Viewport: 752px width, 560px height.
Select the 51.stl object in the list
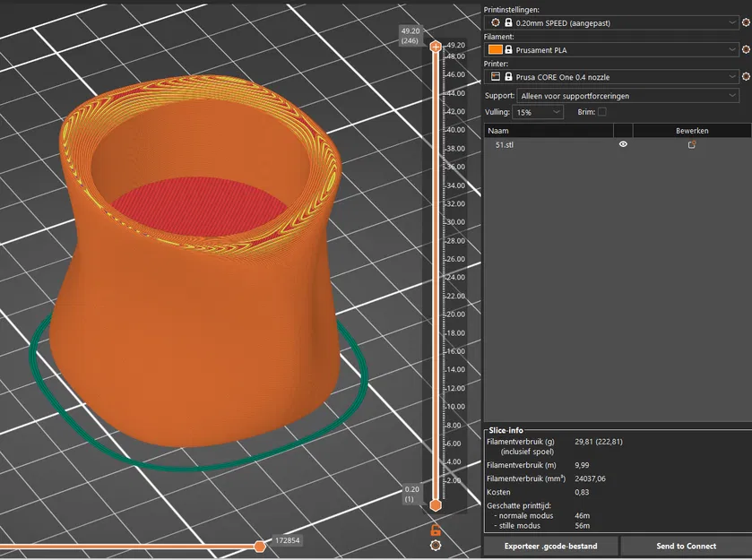pos(507,144)
